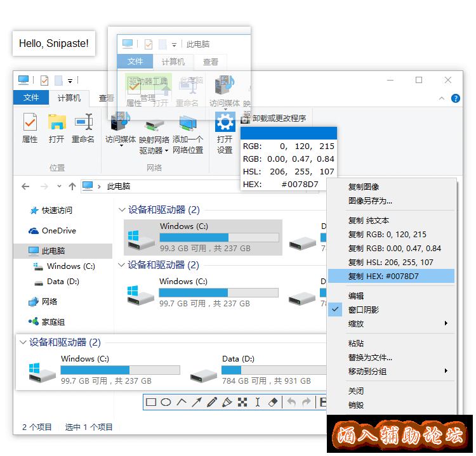This screenshot has height=456, width=476.
Task: Select the rectangle shape tool in annotation toolbar
Action: click(151, 402)
